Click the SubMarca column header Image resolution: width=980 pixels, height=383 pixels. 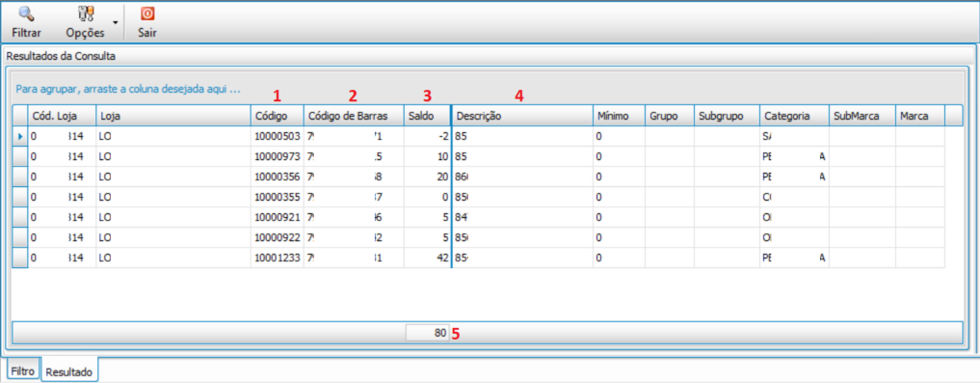coord(862,116)
